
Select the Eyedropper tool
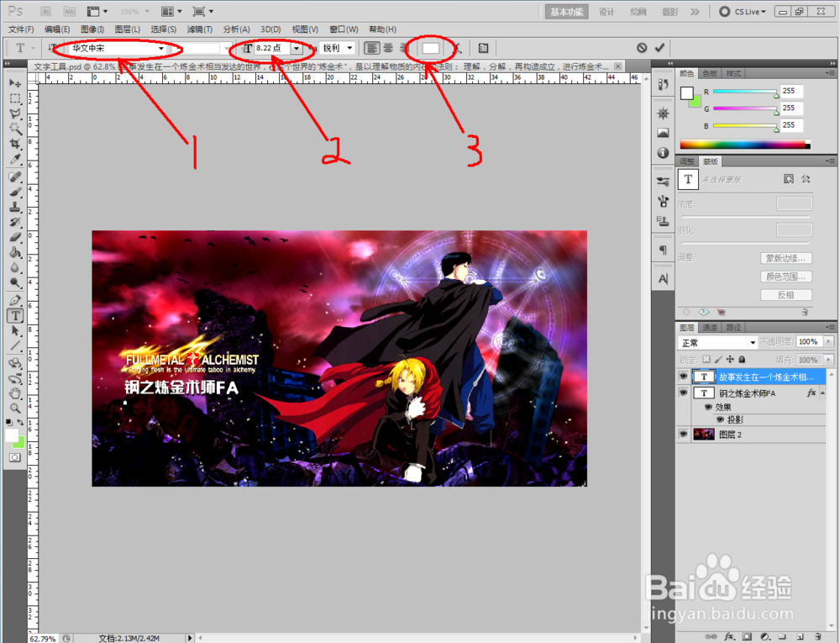coord(15,159)
